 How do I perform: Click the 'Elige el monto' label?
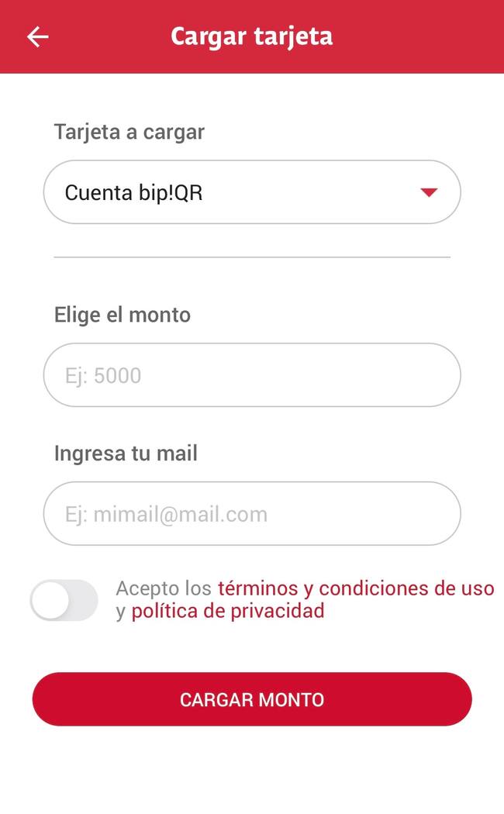122,315
